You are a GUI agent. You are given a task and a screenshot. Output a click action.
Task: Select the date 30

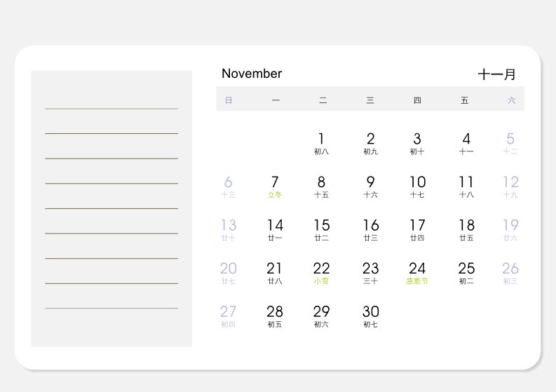click(370, 312)
